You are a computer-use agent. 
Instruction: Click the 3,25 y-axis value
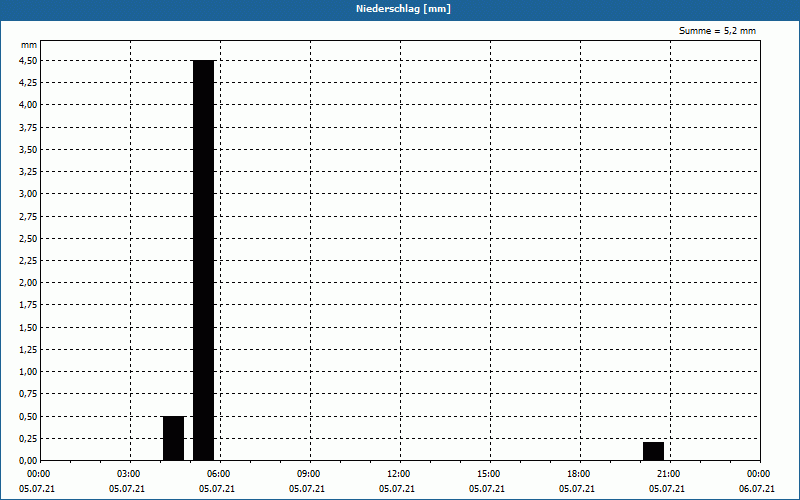point(28,171)
